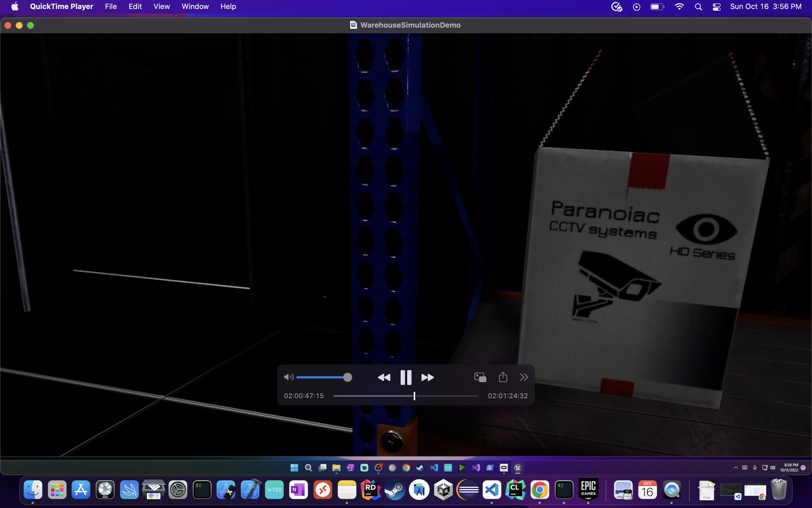
Task: Open CLion from the Dock
Action: (516, 490)
